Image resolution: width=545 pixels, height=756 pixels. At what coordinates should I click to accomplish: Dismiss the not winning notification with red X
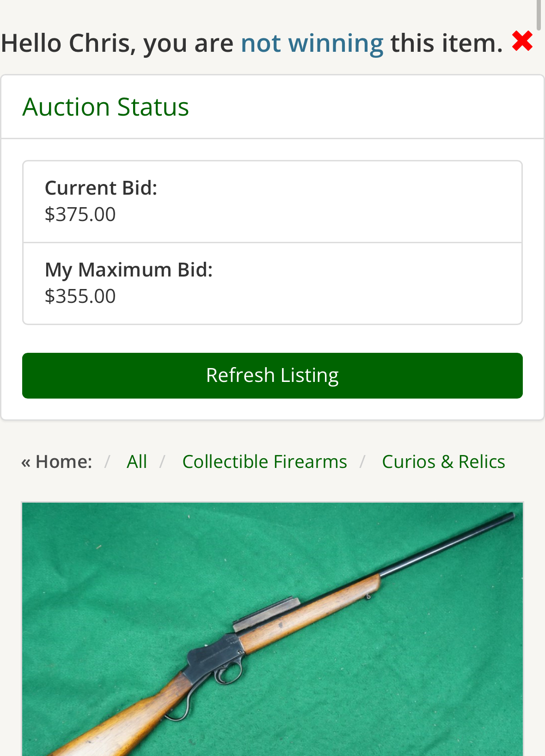(522, 41)
